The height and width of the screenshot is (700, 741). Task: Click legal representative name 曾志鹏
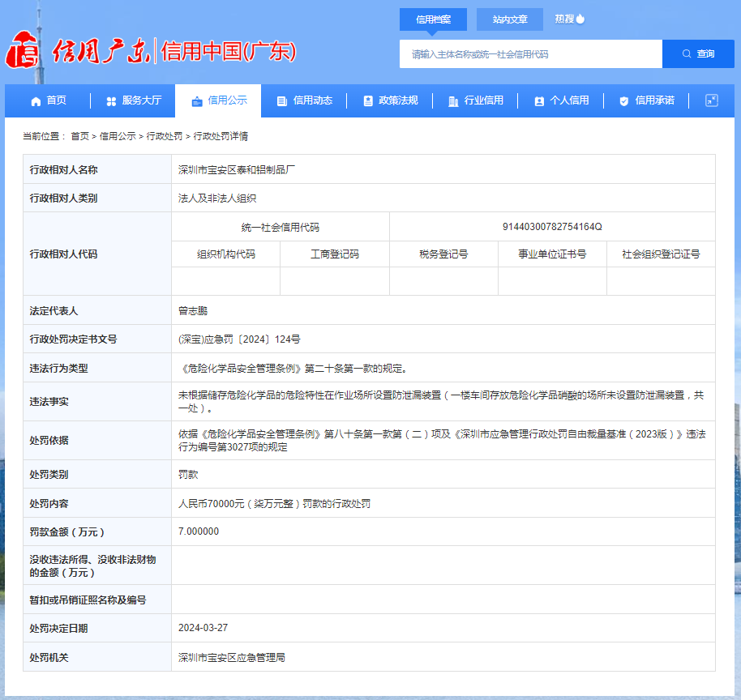[x=193, y=311]
